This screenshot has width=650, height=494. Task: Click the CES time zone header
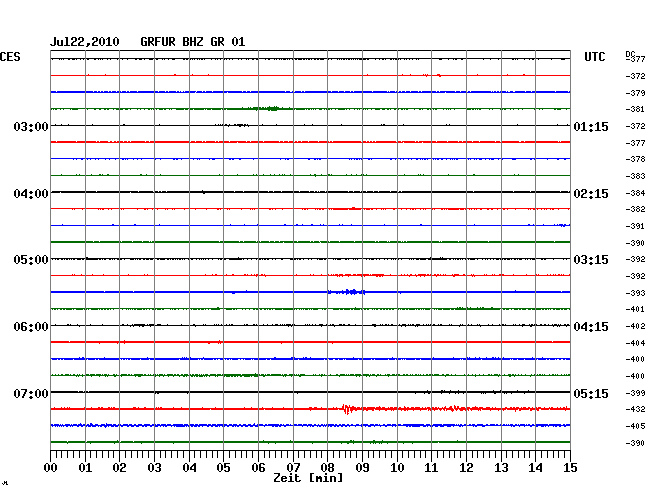[10, 57]
